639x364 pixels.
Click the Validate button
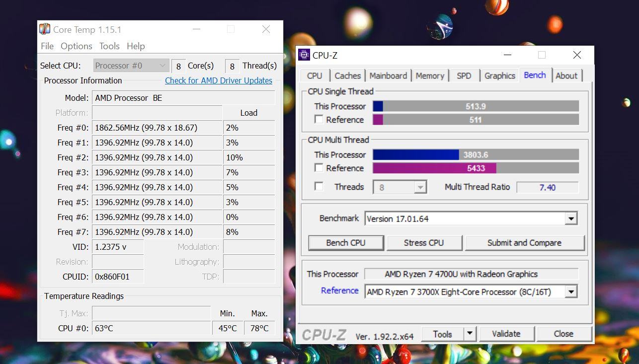(x=506, y=334)
